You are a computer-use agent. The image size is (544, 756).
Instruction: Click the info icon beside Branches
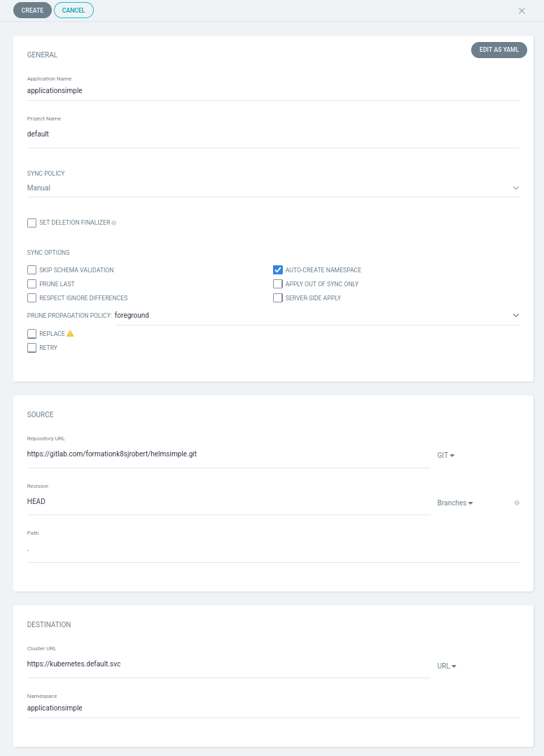pyautogui.click(x=517, y=503)
